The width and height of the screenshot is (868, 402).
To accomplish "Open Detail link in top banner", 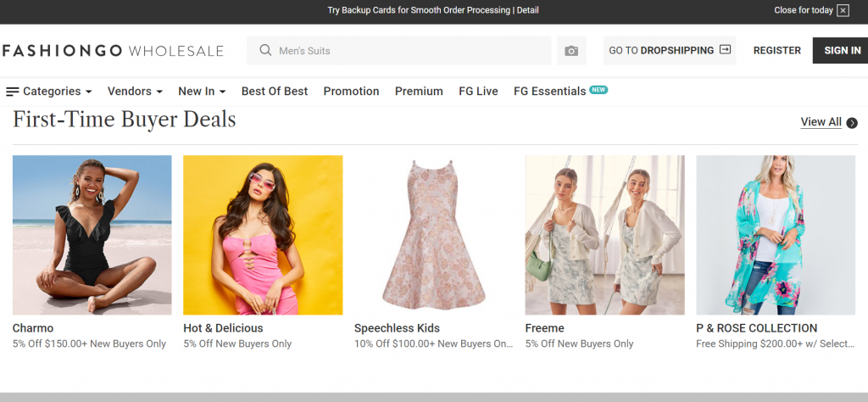I will (x=527, y=10).
